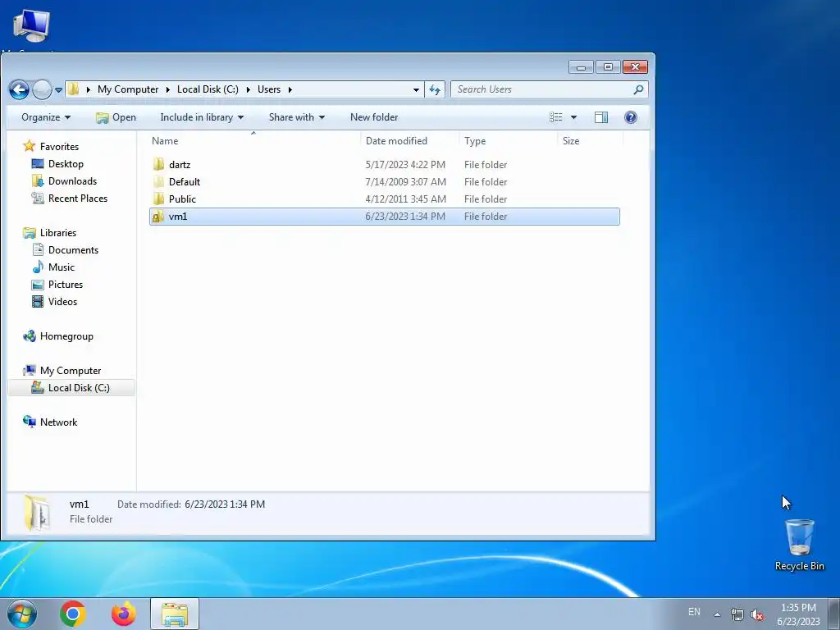Click the Public date 4/12/2011 3:45 AM
Viewport: 840px width, 630px height.
(x=405, y=199)
